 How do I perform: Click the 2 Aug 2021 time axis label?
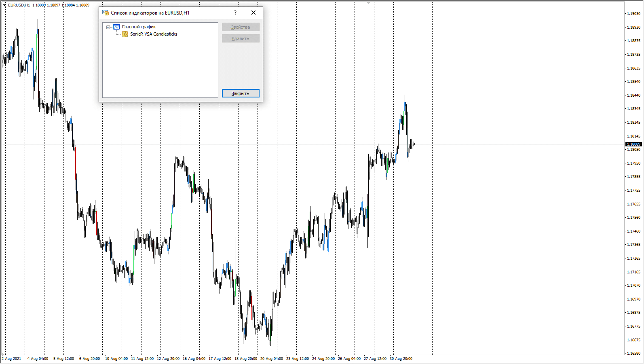(12, 359)
